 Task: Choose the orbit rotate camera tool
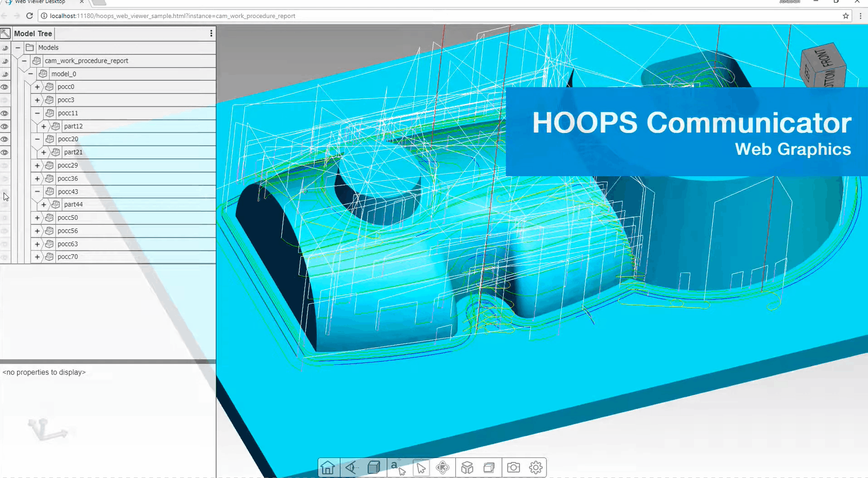[x=442, y=468]
